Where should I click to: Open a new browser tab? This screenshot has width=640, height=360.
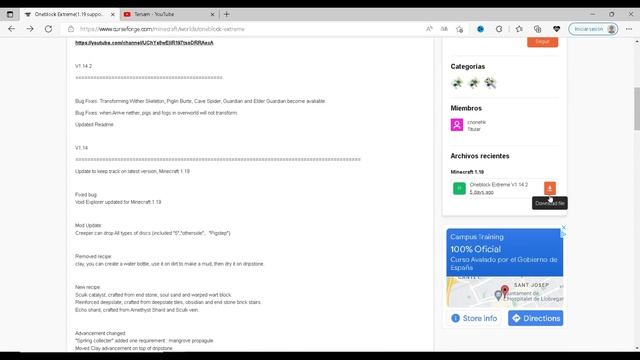pyautogui.click(x=227, y=14)
